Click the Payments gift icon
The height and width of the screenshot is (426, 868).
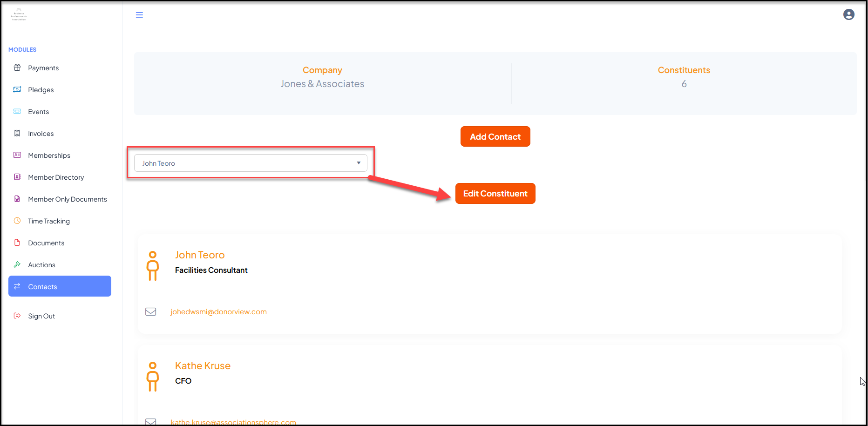(x=17, y=68)
